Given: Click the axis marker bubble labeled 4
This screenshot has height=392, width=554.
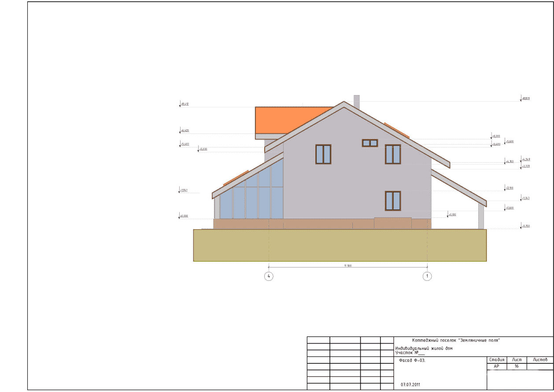Looking at the screenshot, I should [x=269, y=276].
